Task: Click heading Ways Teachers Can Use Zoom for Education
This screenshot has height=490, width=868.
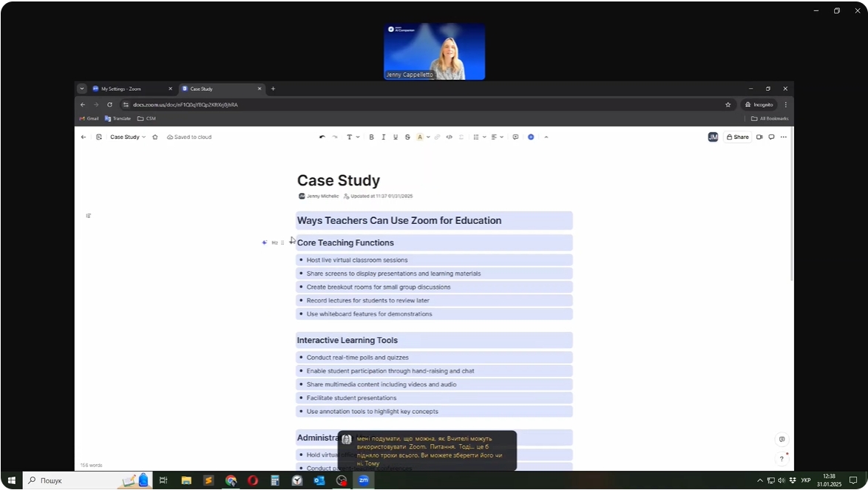Action: [399, 221]
